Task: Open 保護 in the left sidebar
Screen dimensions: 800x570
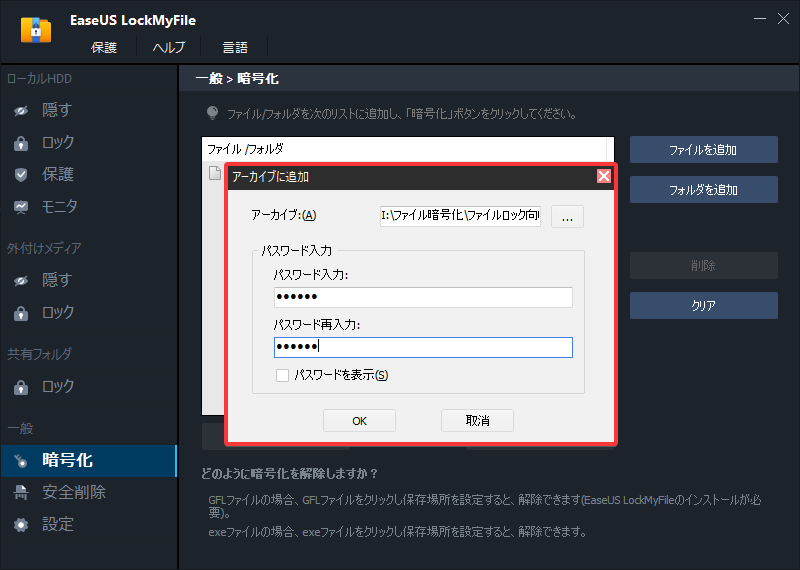Action: pos(58,174)
